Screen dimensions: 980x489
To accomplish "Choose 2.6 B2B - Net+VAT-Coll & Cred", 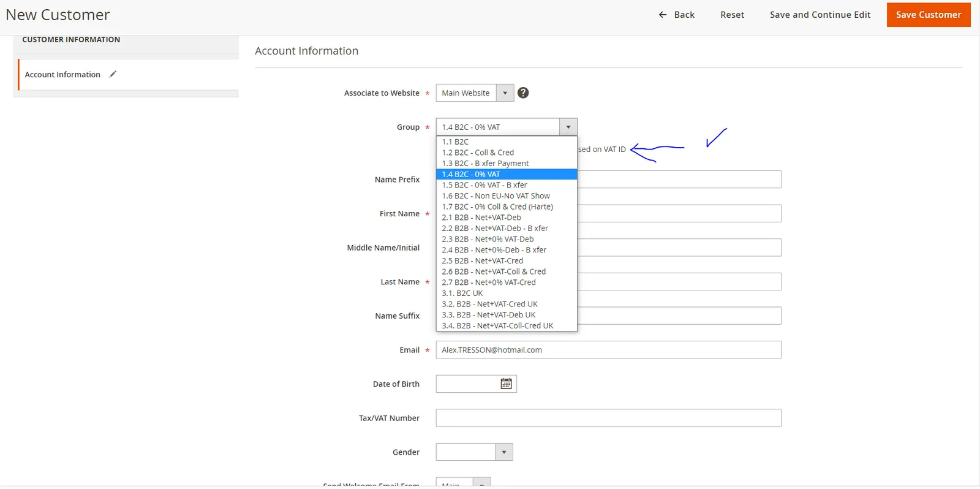I will [x=507, y=271].
